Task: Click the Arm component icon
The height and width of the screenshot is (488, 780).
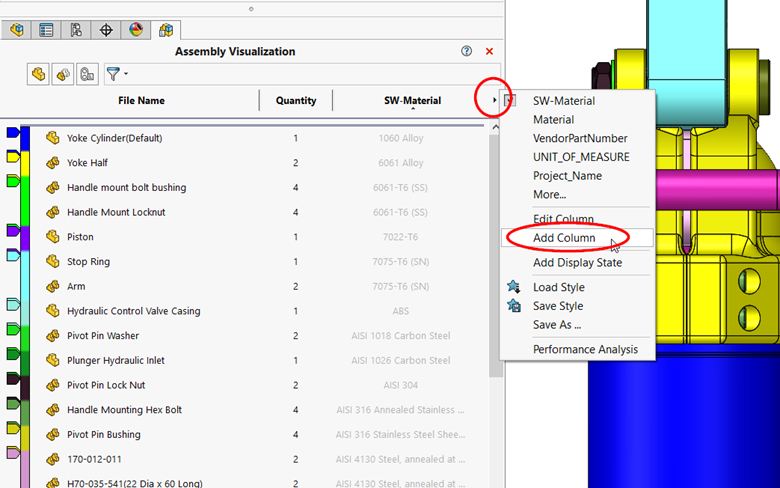Action: [x=53, y=287]
